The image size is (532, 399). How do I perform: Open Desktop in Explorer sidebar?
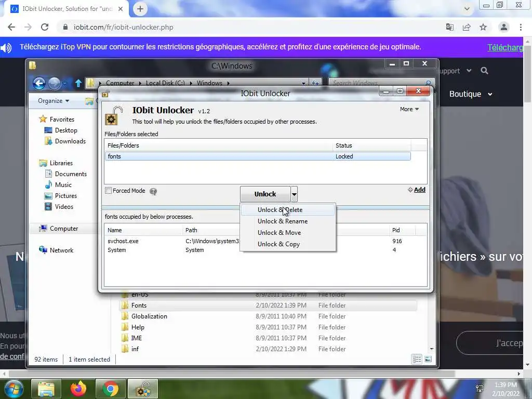coord(66,130)
